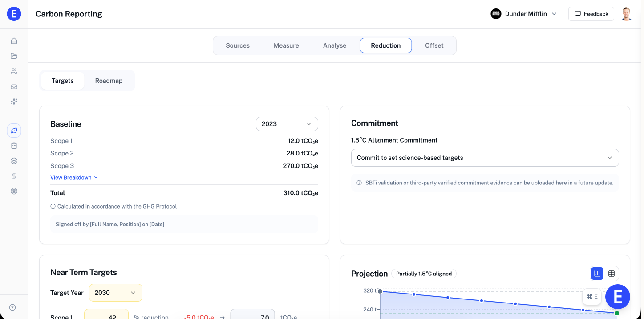Expand View Breakdown
644x319 pixels.
[74, 177]
